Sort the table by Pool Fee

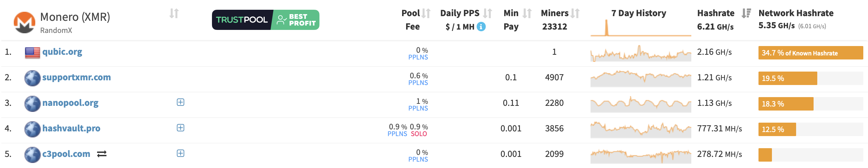click(x=426, y=13)
